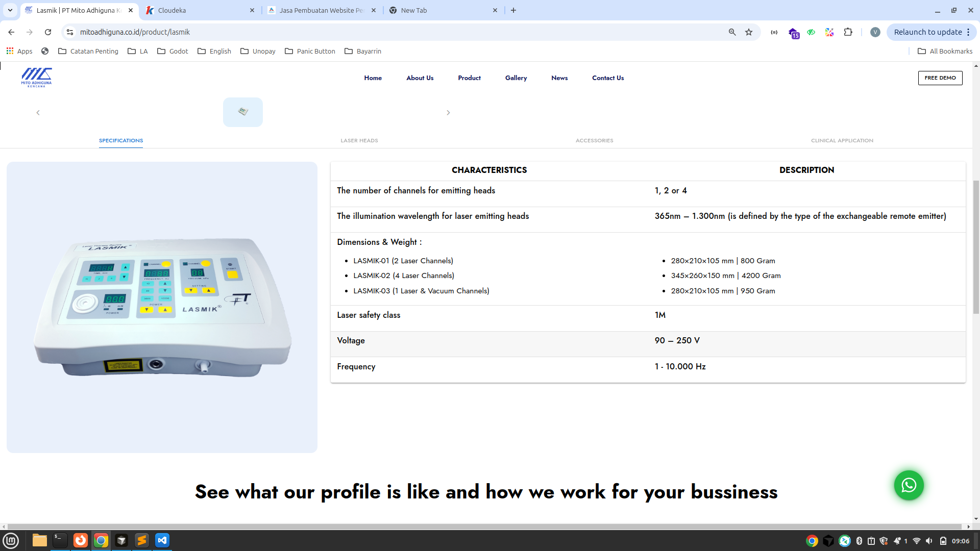Open the browser extensions puzzle icon
This screenshot has width=980, height=551.
coord(848,32)
